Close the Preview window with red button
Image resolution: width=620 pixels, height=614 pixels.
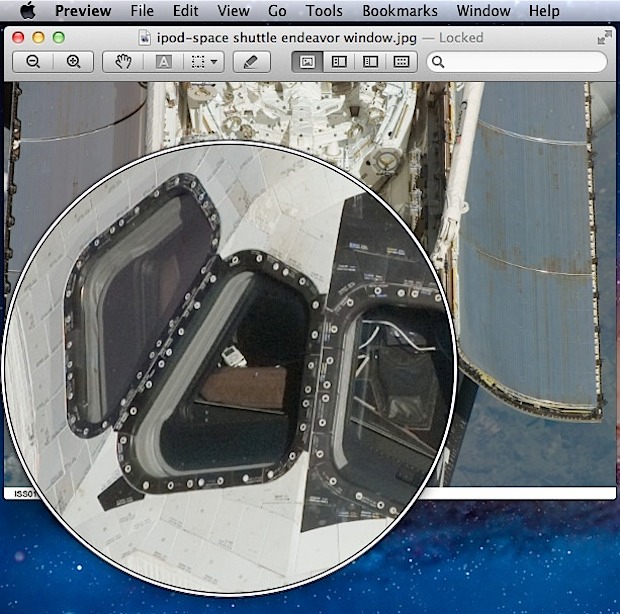18,38
